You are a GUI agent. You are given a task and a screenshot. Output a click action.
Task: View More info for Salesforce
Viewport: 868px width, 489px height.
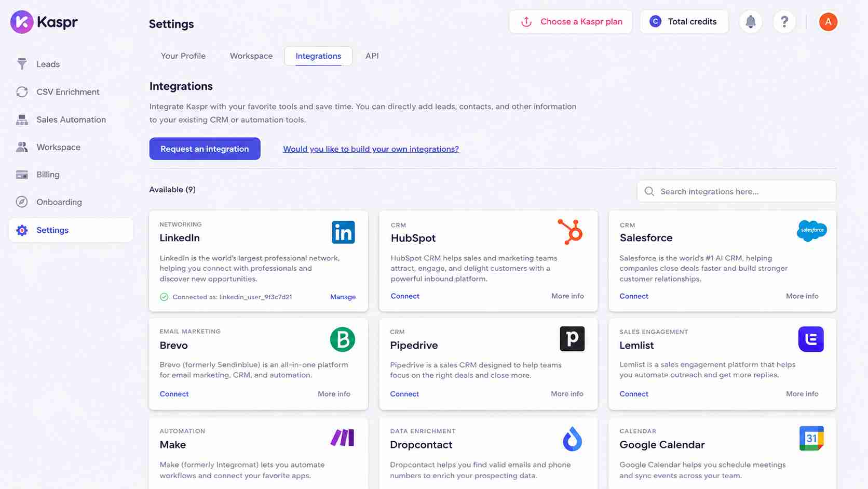pyautogui.click(x=802, y=296)
